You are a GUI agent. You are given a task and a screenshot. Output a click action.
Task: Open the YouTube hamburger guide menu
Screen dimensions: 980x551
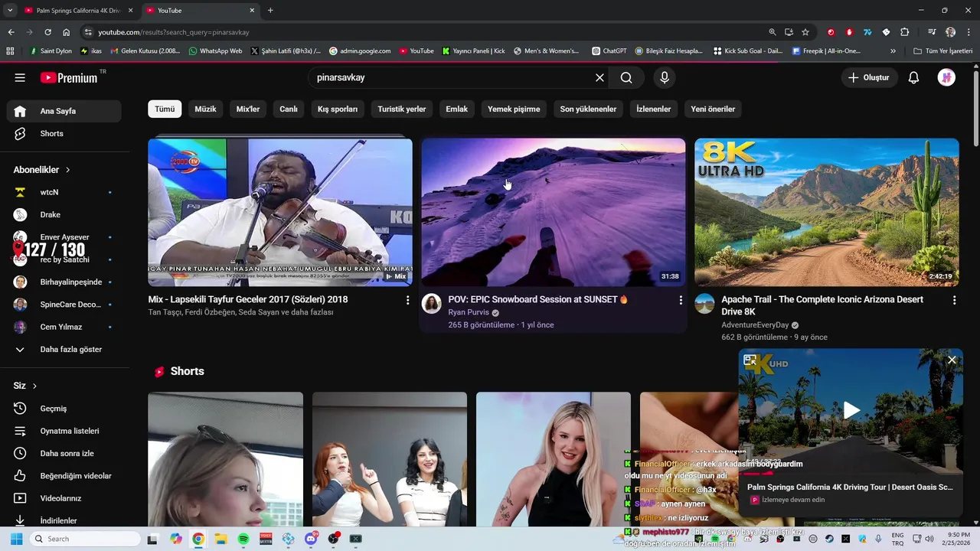pyautogui.click(x=20, y=77)
